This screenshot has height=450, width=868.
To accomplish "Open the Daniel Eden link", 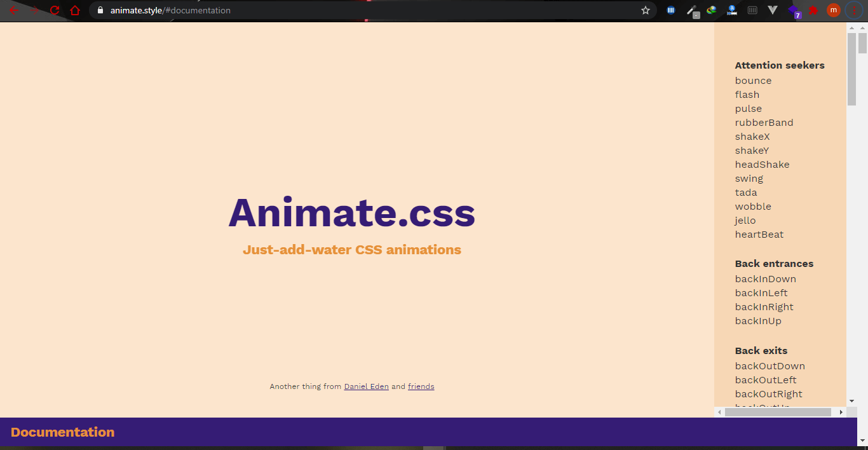I will tap(366, 386).
